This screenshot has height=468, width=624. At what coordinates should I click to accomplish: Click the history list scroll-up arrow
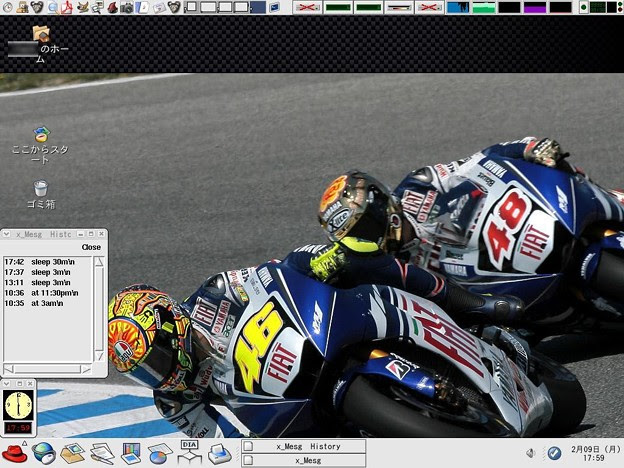tap(99, 261)
